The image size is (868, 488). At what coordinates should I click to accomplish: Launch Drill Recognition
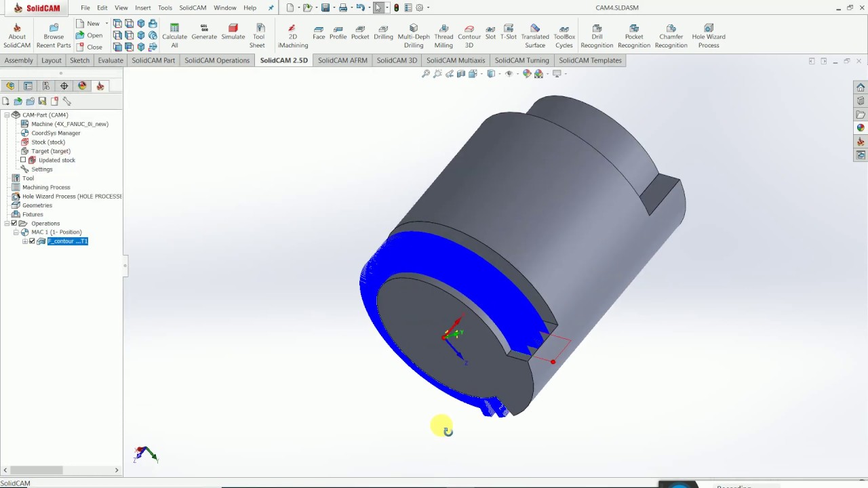click(x=597, y=37)
